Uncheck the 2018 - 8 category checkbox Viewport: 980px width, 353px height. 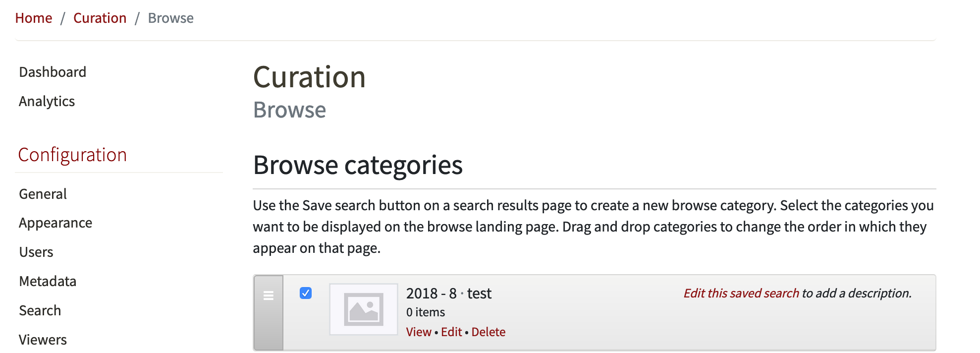pyautogui.click(x=306, y=294)
